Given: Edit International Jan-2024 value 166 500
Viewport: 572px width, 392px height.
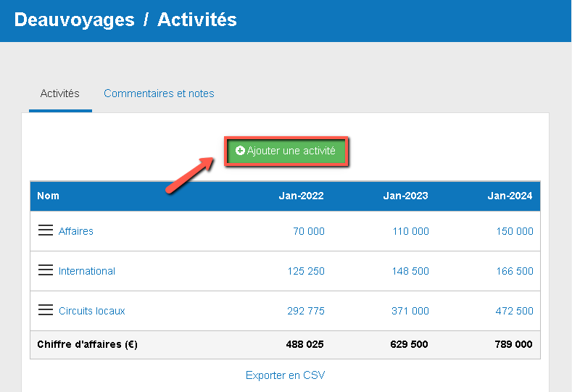Looking at the screenshot, I should pos(515,271).
